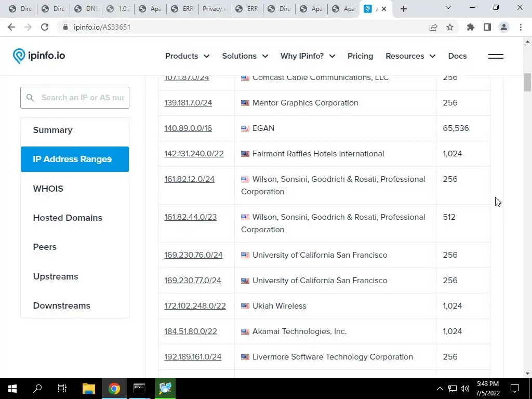532x399 pixels.
Task: Go back with the browser back arrow
Action: pyautogui.click(x=11, y=27)
